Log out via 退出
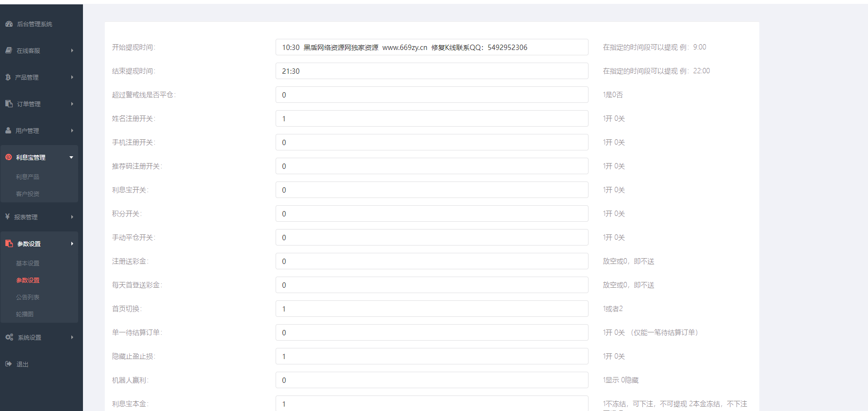The width and height of the screenshot is (868, 411). 22,364
